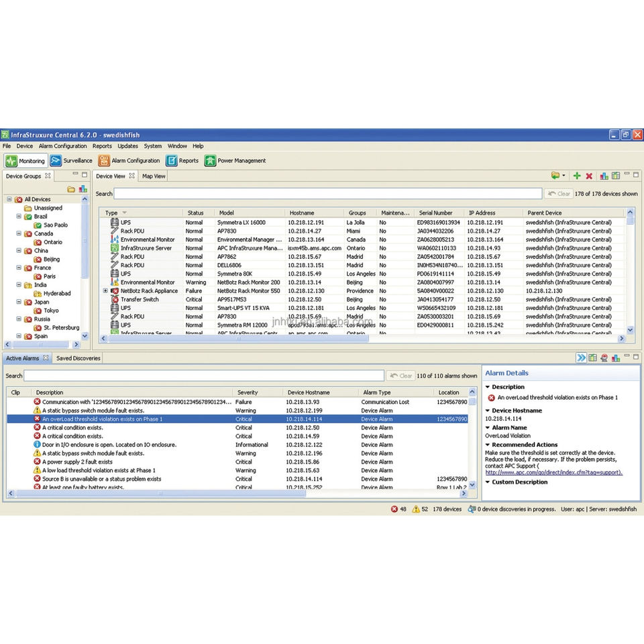Select Symmetra LX 16000 UPS row
644x644 pixels.
[362, 222]
